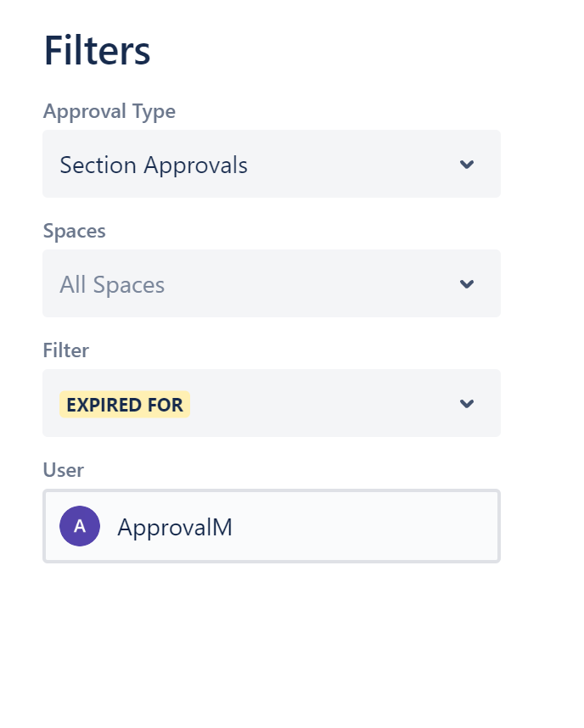Image resolution: width=584 pixels, height=728 pixels.
Task: Click the 'Approval Type' field label
Action: (x=109, y=111)
